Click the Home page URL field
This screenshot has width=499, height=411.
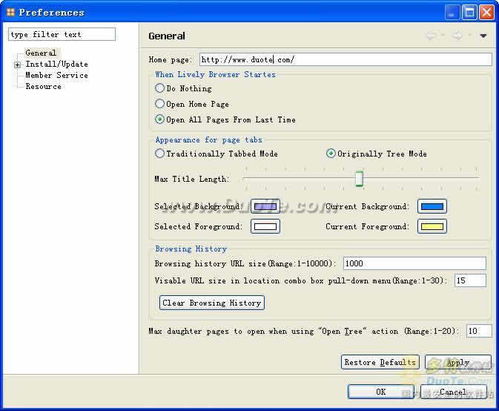(345, 60)
